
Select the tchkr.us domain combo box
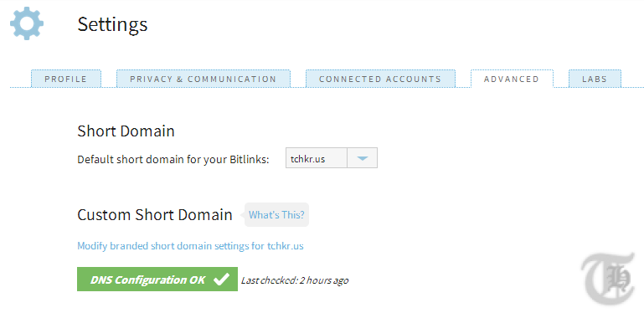[332, 158]
